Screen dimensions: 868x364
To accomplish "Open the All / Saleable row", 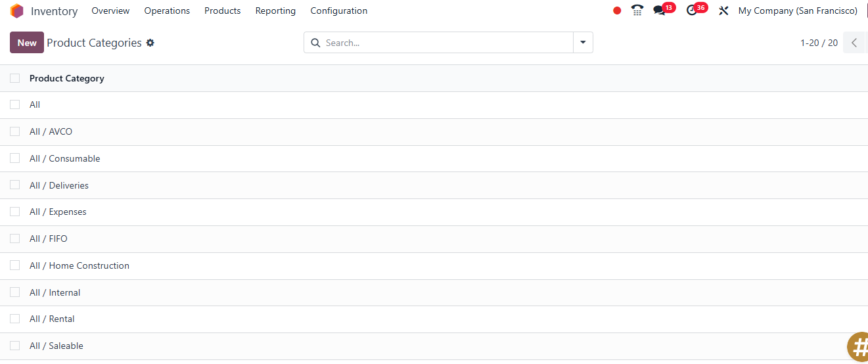I will tap(434, 346).
